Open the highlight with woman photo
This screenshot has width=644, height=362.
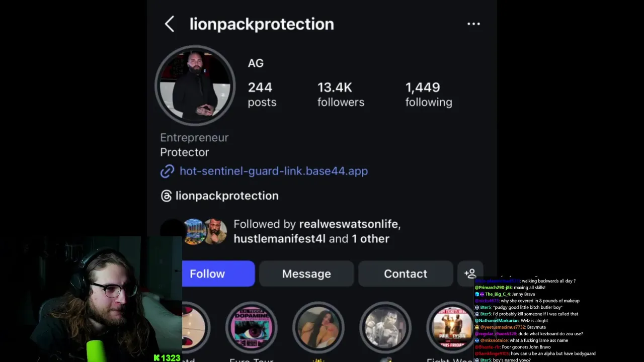(318, 328)
